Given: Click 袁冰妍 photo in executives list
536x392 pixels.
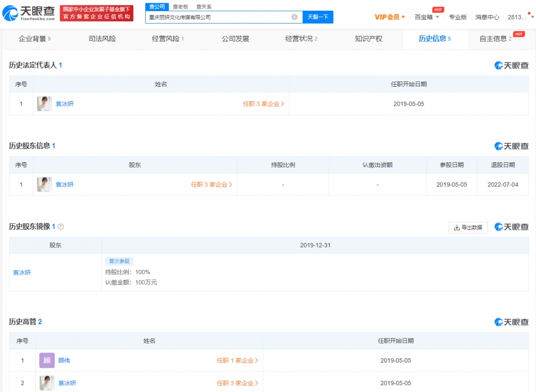Looking at the screenshot, I should 47,383.
